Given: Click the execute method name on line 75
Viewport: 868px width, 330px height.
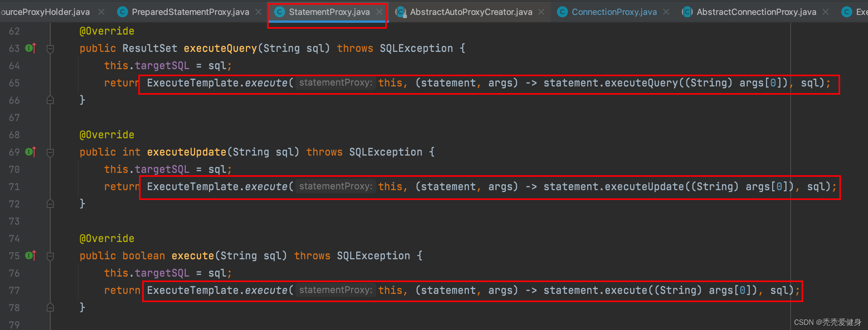Looking at the screenshot, I should 193,256.
